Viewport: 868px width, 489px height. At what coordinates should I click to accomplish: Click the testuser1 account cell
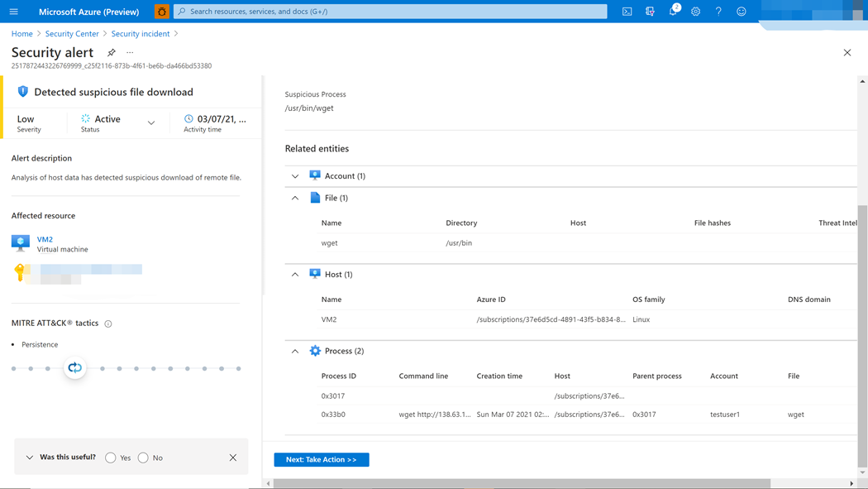pyautogui.click(x=725, y=415)
